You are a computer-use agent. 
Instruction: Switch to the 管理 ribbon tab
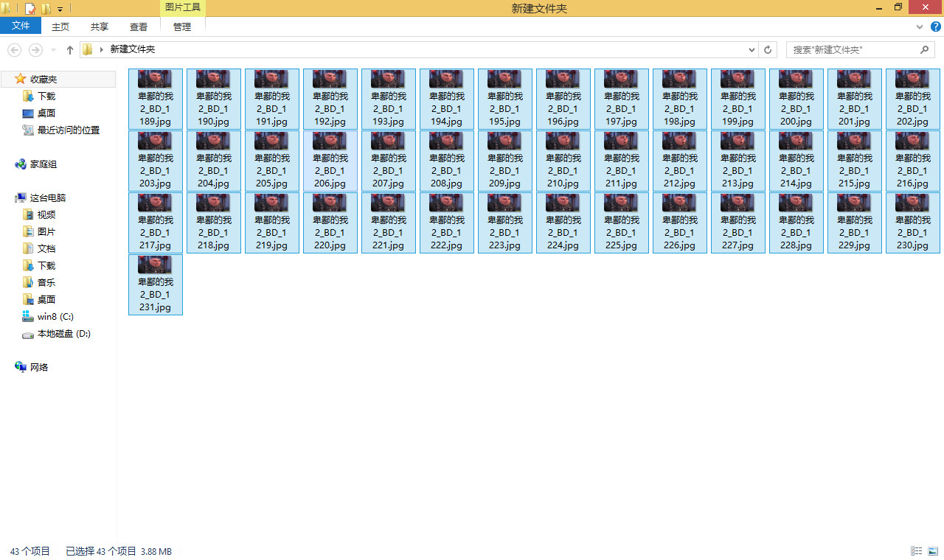182,27
